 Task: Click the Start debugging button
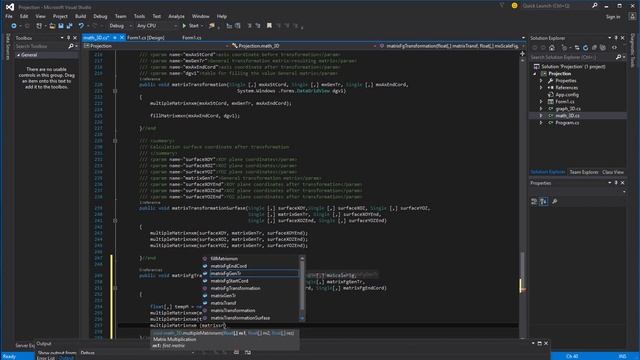[x=190, y=26]
